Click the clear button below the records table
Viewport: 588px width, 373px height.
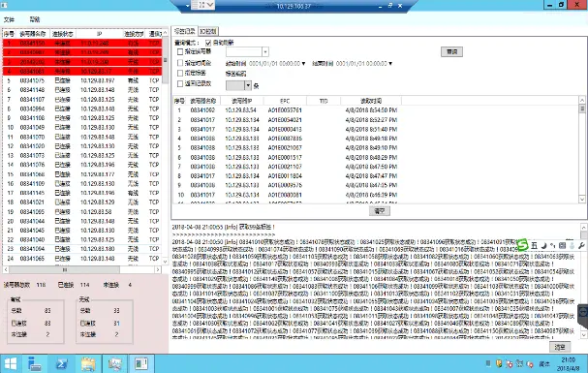[380, 210]
